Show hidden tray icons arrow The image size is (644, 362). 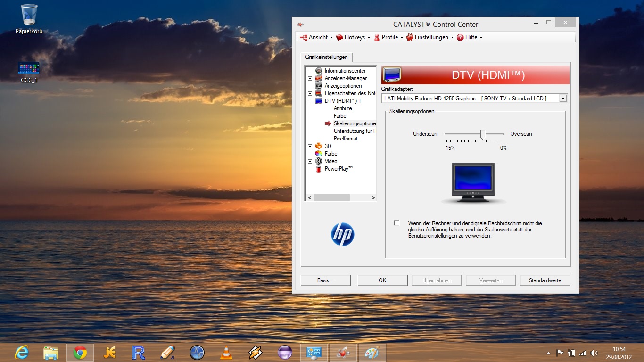[x=548, y=353]
